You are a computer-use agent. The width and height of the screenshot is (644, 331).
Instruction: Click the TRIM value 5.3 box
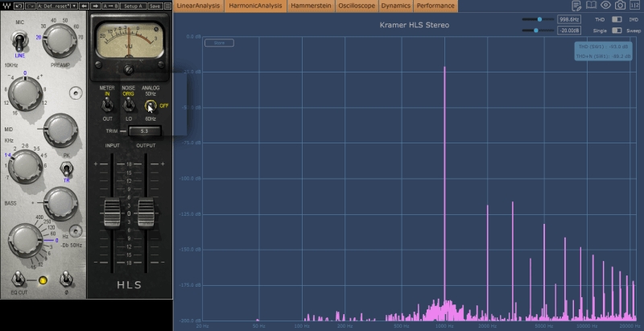tap(144, 131)
